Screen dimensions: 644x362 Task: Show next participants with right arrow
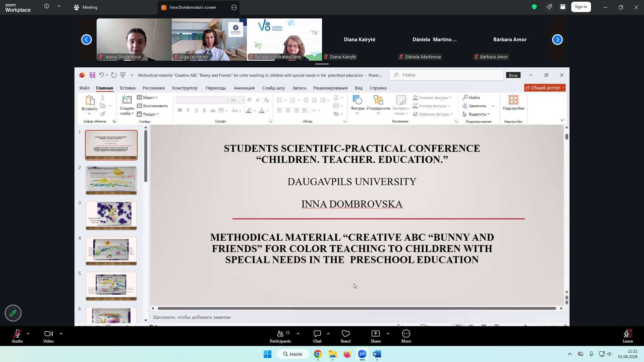pyautogui.click(x=557, y=40)
